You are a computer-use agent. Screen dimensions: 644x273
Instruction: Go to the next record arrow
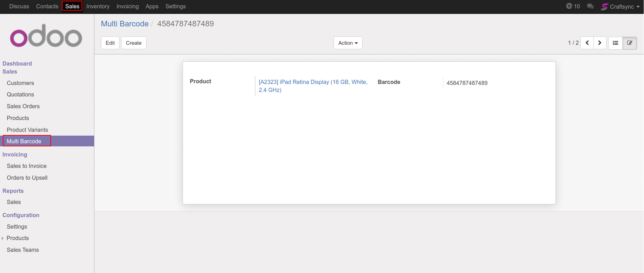600,43
